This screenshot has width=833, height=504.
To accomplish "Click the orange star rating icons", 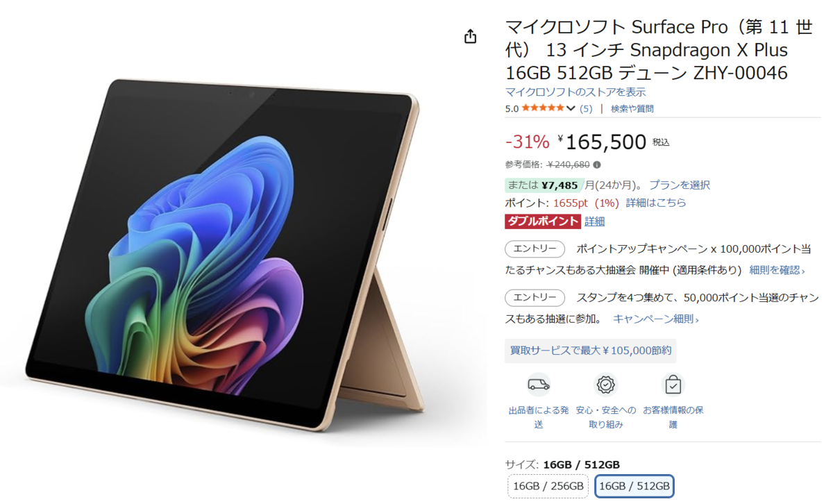I will [x=543, y=108].
